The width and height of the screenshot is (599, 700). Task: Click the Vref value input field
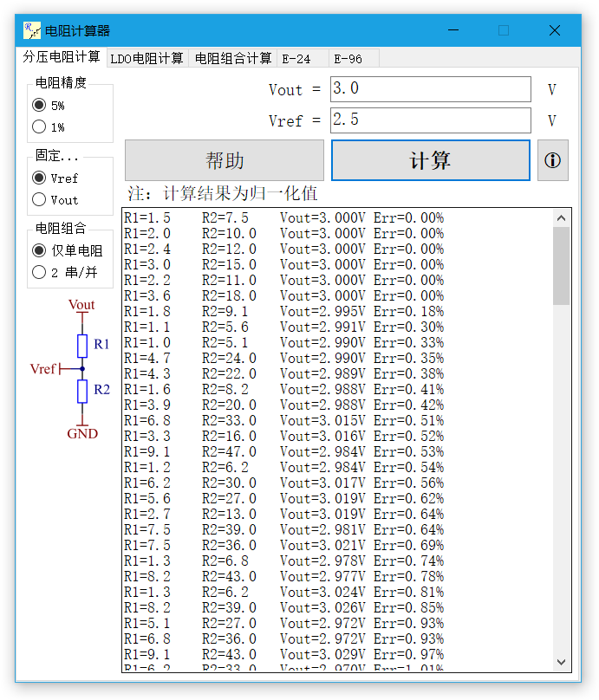430,120
